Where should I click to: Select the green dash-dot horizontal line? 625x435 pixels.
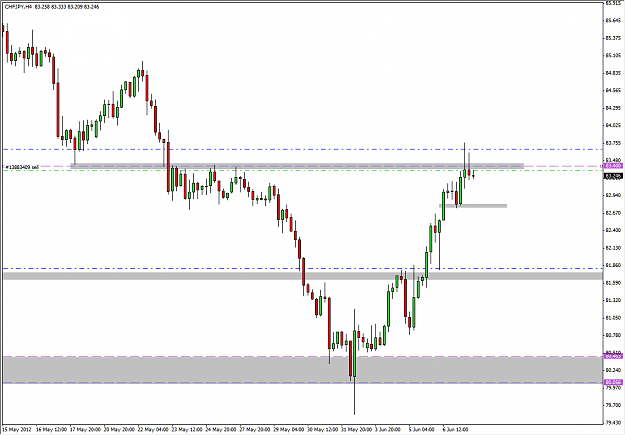pos(302,171)
